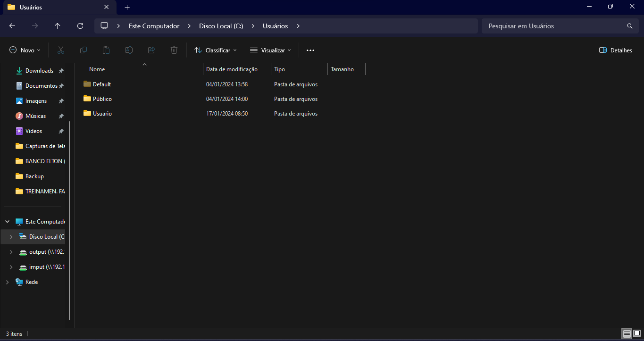This screenshot has height=341, width=644.
Task: Open the Visualizar view dropdown
Action: click(270, 50)
